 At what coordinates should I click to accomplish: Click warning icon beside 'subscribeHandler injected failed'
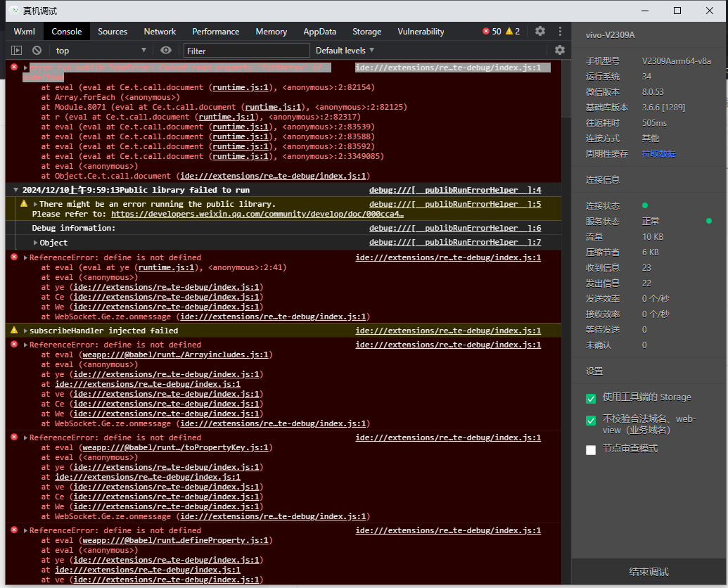(x=14, y=330)
